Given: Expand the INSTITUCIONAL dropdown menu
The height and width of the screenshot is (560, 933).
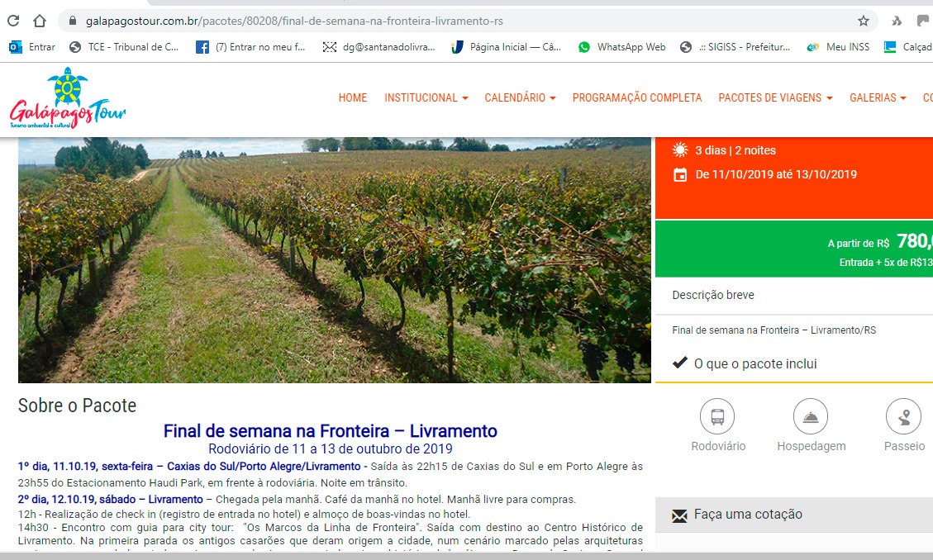Looking at the screenshot, I should click(426, 97).
